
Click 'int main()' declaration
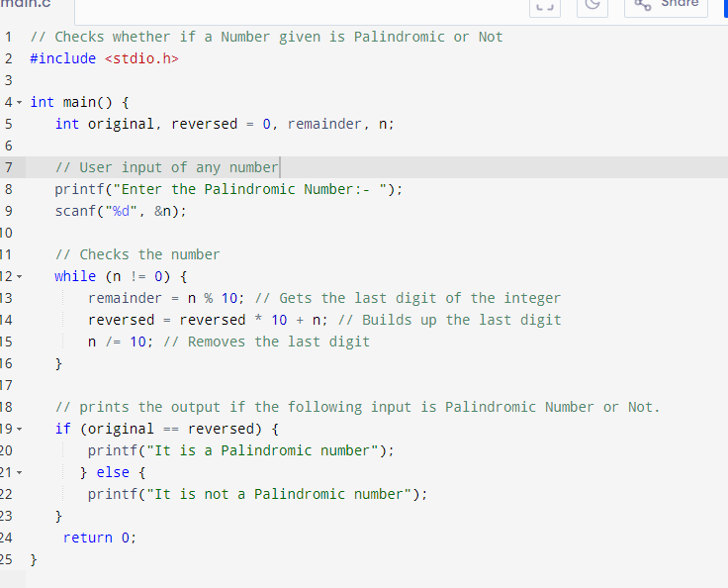pos(71,102)
